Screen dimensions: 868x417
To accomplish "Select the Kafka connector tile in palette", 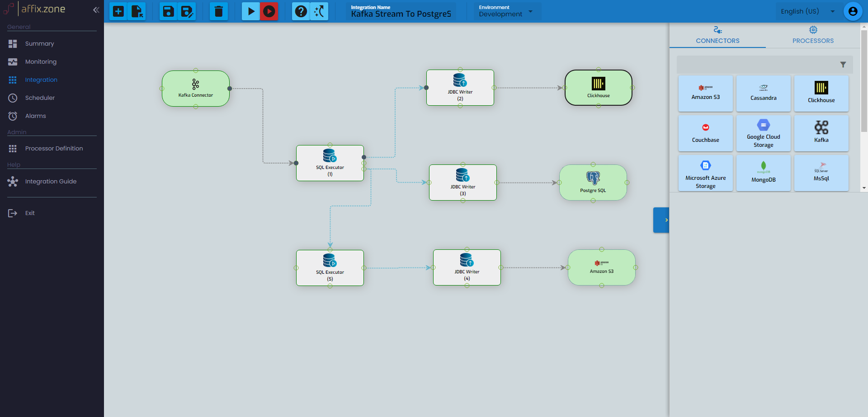I will (x=821, y=133).
